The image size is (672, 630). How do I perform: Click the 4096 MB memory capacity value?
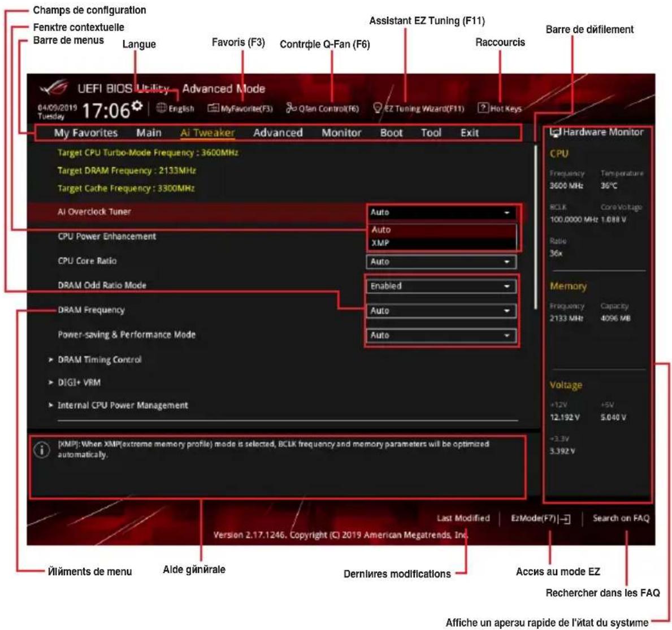pyautogui.click(x=615, y=319)
